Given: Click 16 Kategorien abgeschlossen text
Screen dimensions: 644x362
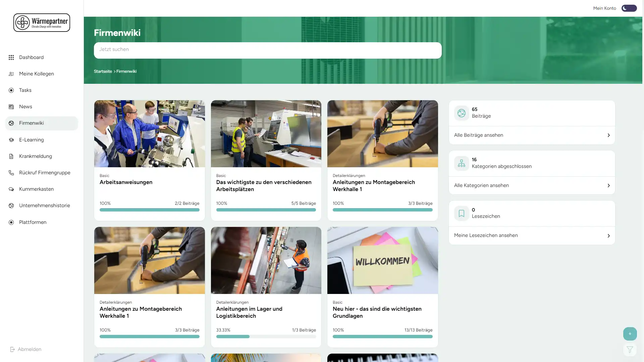Looking at the screenshot, I should (501, 163).
